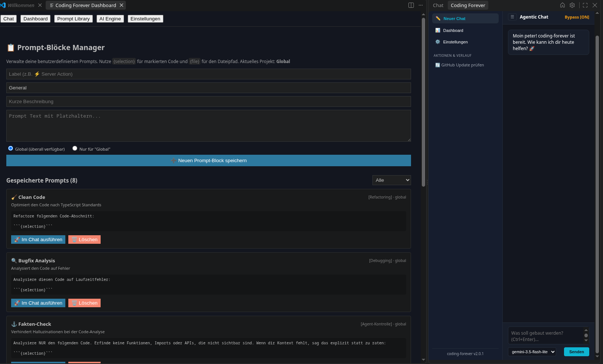Switch to Chat navigation button
This screenshot has height=364, width=603.
9,19
